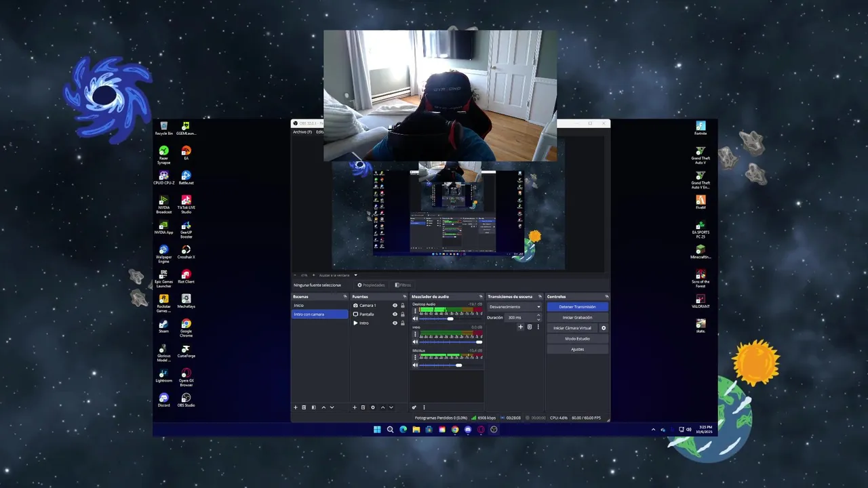Adjust the Desktop Audio volume slider

click(x=451, y=319)
